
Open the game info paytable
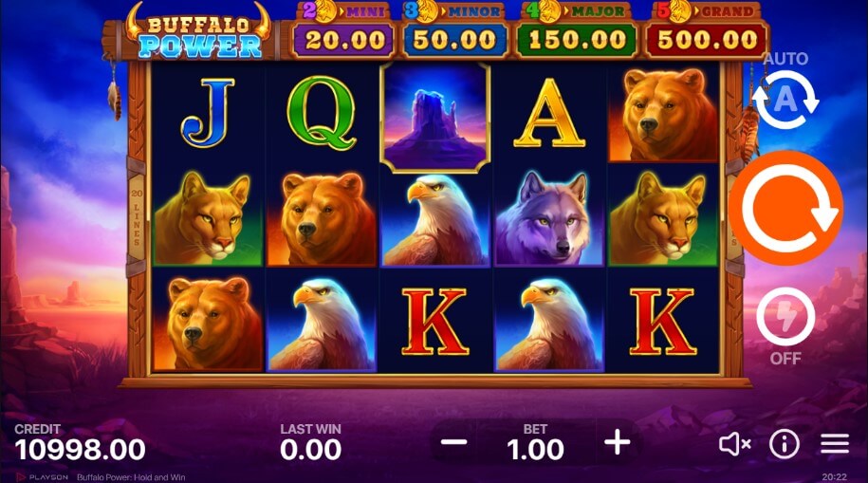point(785,444)
